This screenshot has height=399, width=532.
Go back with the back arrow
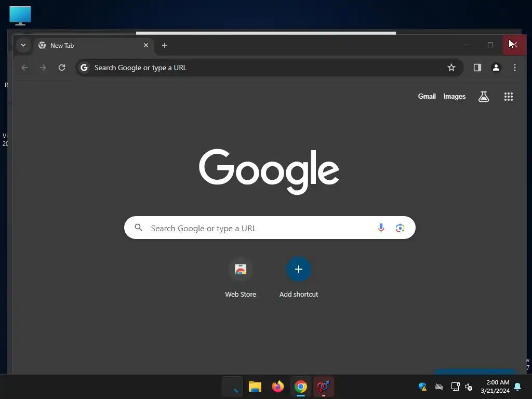click(x=24, y=68)
